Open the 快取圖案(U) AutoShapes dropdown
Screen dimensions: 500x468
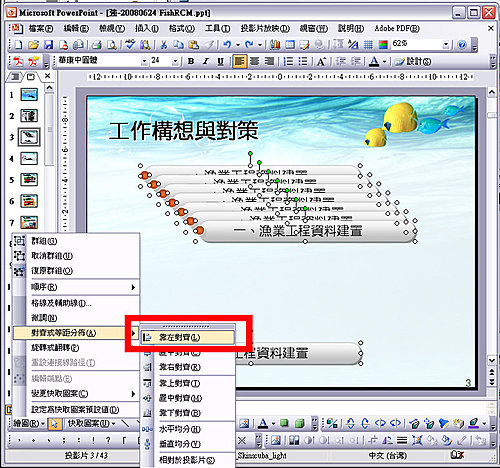click(92, 424)
